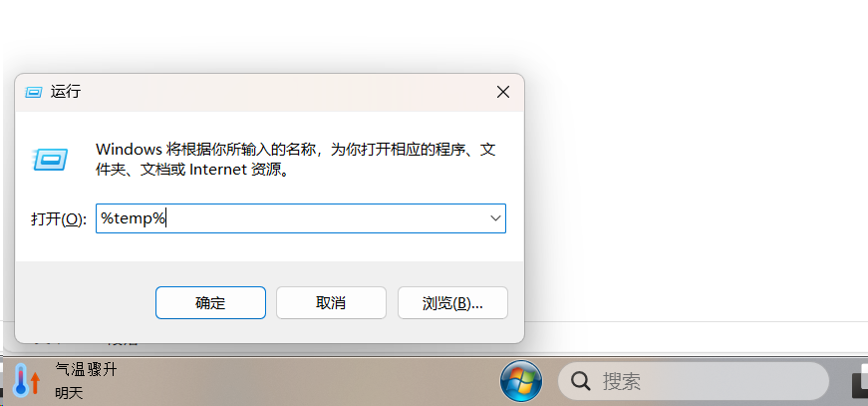Click the Task View icon on taskbar
The width and height of the screenshot is (868, 406).
point(860,382)
